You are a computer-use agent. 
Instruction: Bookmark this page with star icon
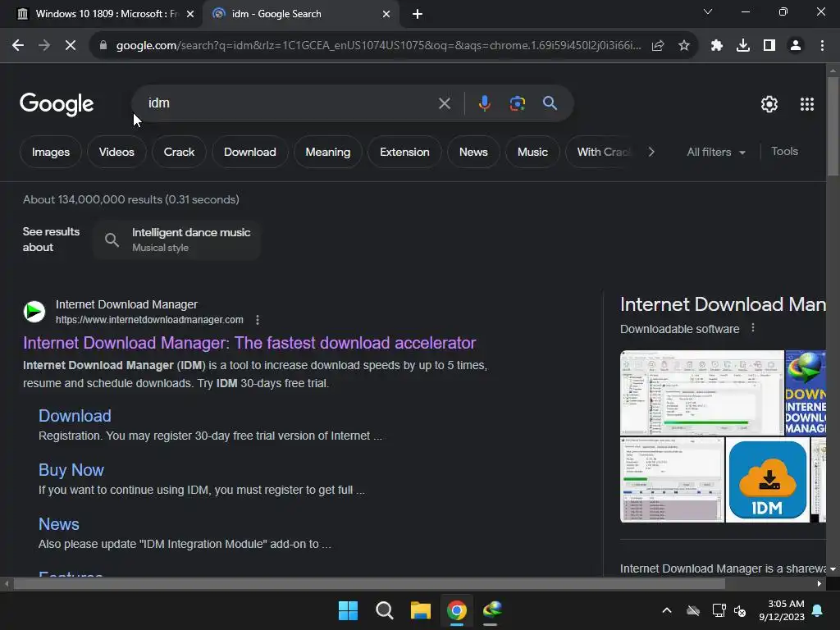click(x=684, y=46)
